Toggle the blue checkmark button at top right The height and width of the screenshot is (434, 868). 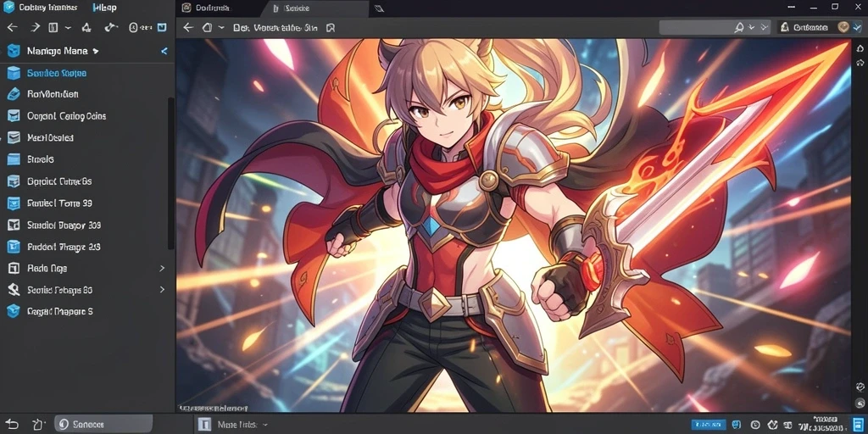click(x=857, y=27)
